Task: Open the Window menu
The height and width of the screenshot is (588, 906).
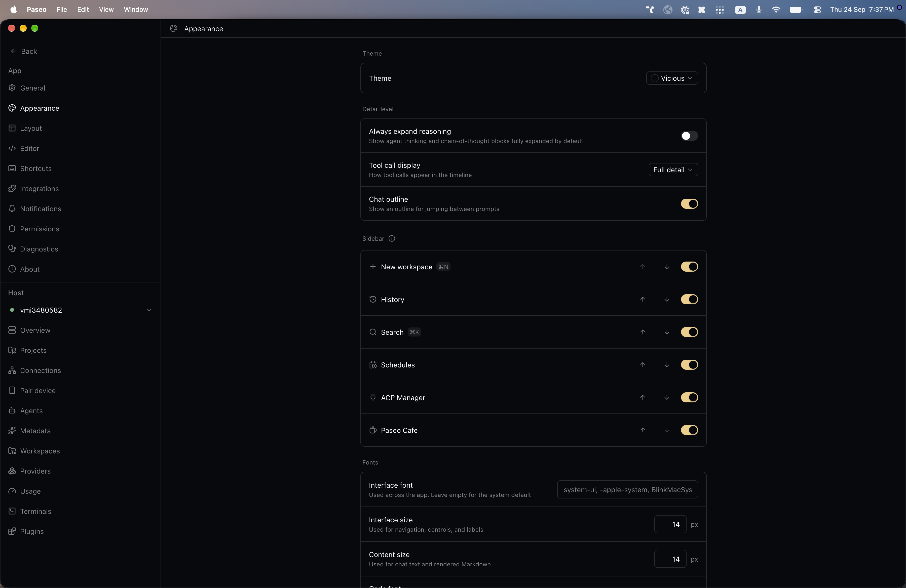Action: click(x=135, y=10)
